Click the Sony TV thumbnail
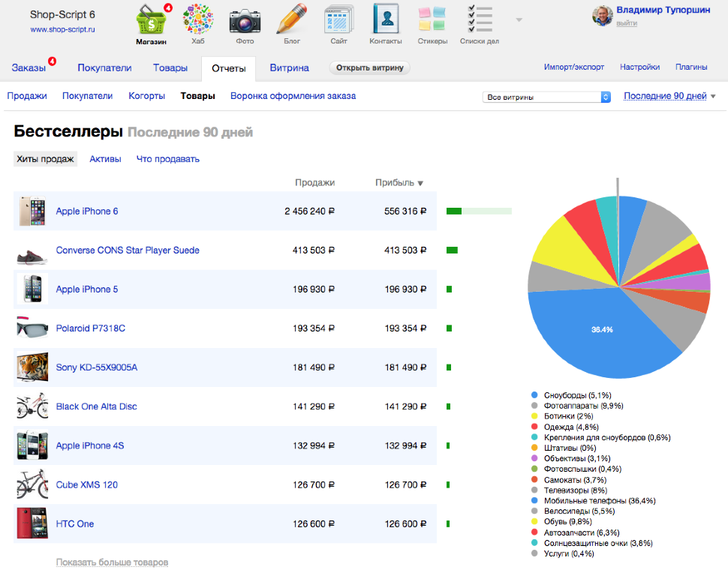The image size is (728, 570). tap(32, 367)
